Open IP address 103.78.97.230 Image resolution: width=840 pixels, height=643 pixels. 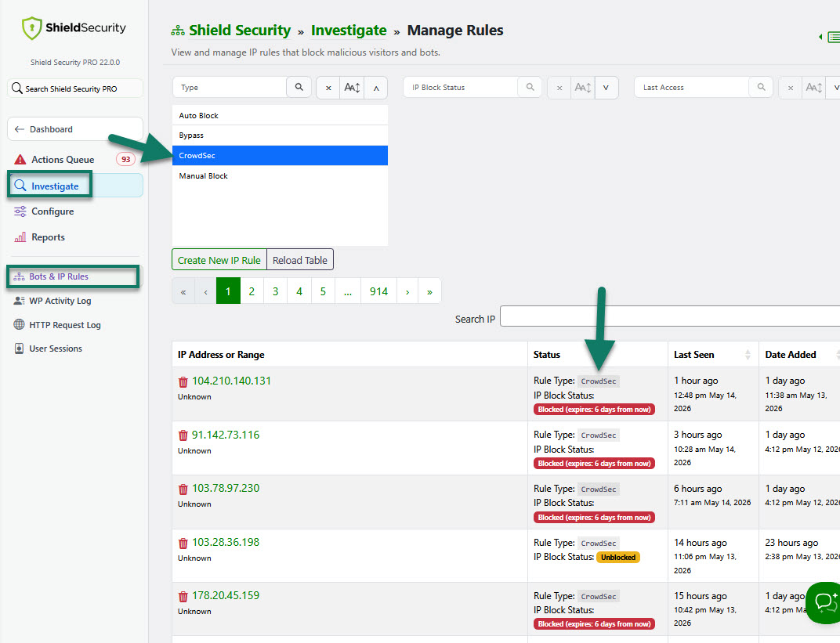(226, 488)
